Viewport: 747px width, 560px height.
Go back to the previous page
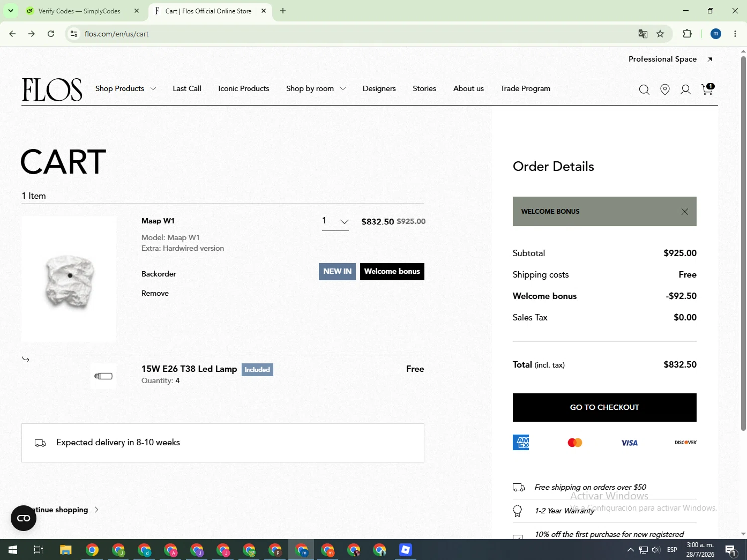pos(13,34)
